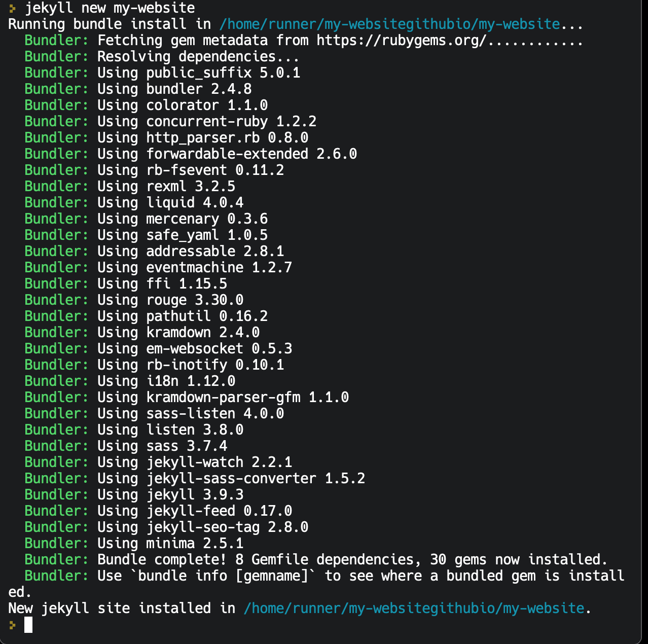Click the blue my-website path in the first output line
Viewport: 648px width, 644px height.
coord(390,24)
